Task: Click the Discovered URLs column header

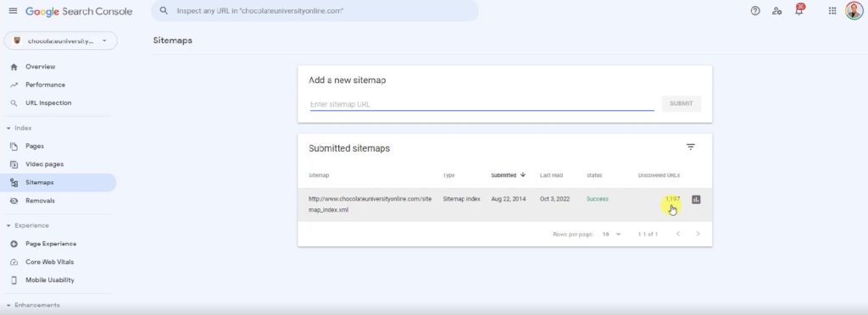Action: pos(659,175)
